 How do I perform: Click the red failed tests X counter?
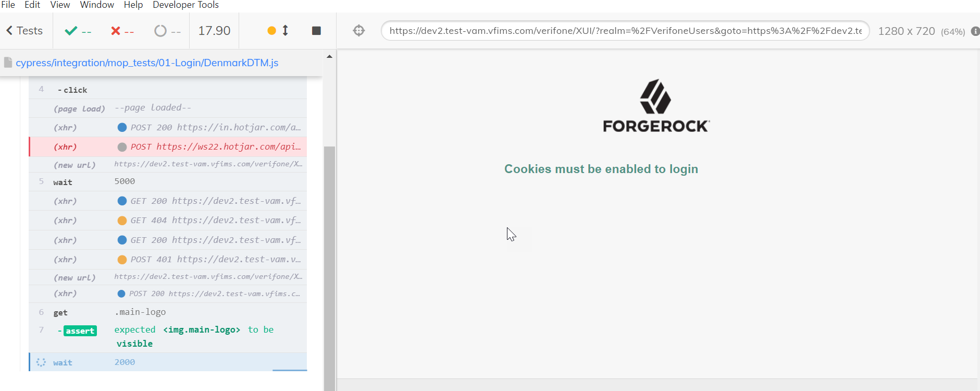pyautogui.click(x=122, y=31)
